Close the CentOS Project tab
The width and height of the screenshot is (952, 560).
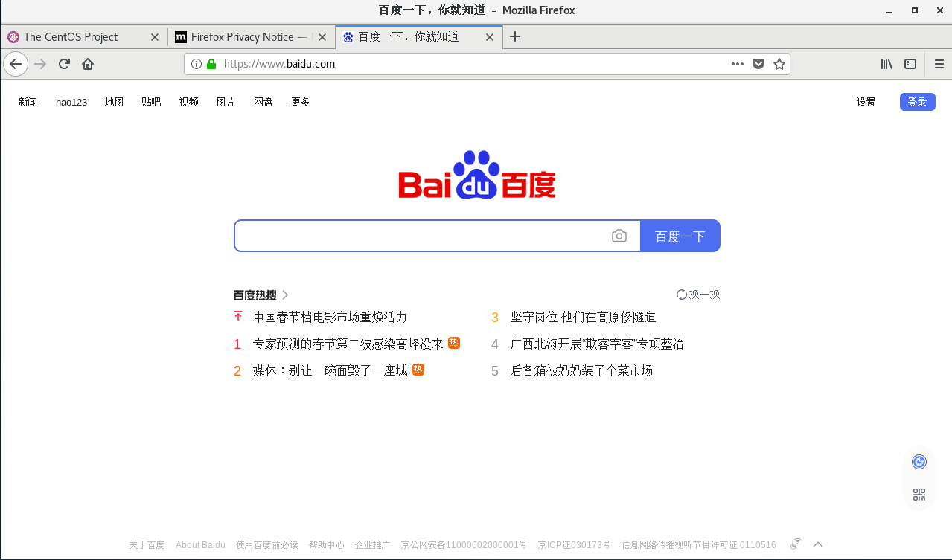point(155,36)
